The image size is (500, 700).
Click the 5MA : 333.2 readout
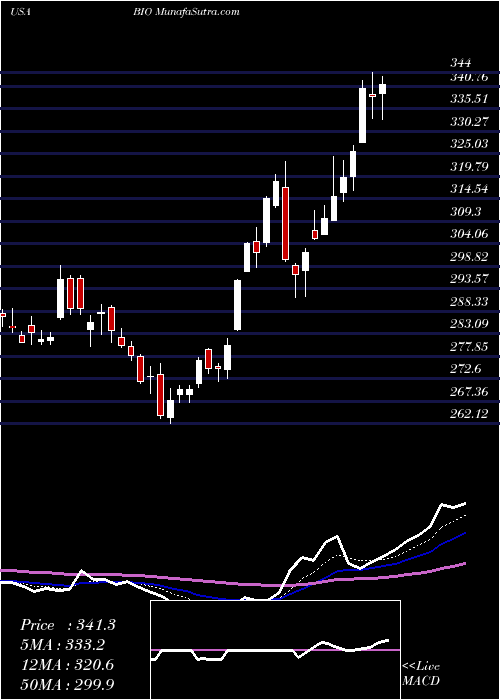[x=65, y=645]
